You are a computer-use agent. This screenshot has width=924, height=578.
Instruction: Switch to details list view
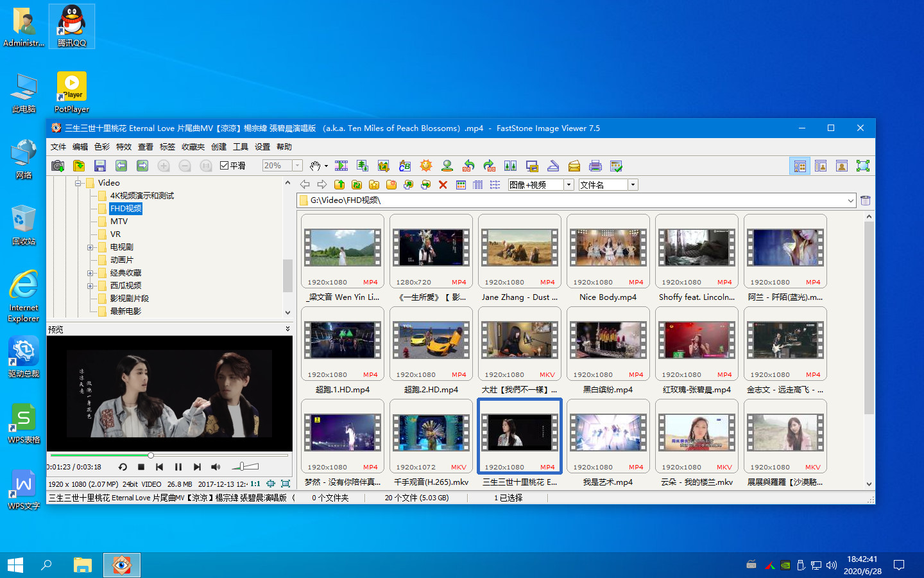coord(478,185)
